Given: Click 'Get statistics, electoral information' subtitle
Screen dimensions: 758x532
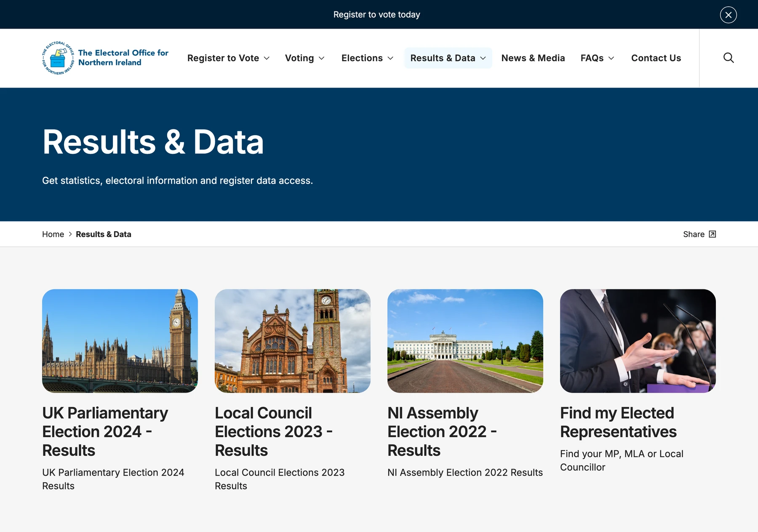Looking at the screenshot, I should [x=177, y=181].
